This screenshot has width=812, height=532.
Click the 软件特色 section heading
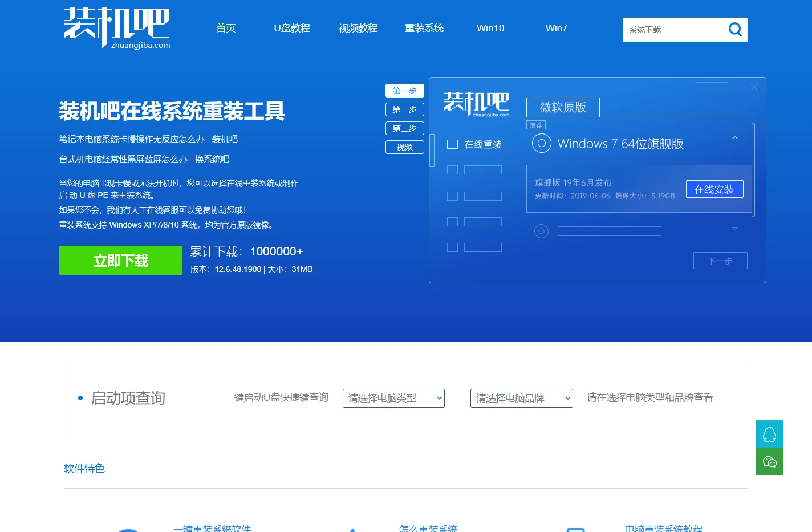click(84, 468)
